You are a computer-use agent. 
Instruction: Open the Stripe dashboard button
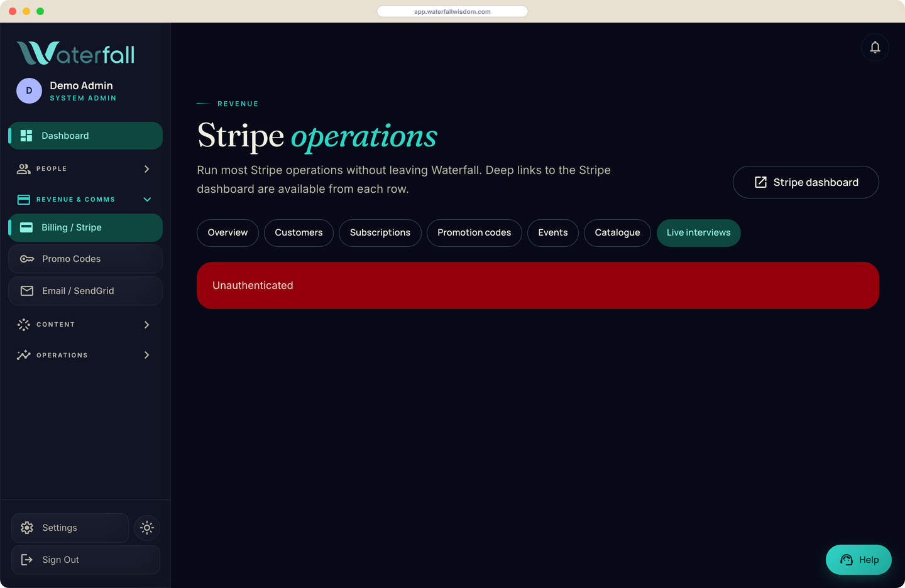tap(806, 182)
